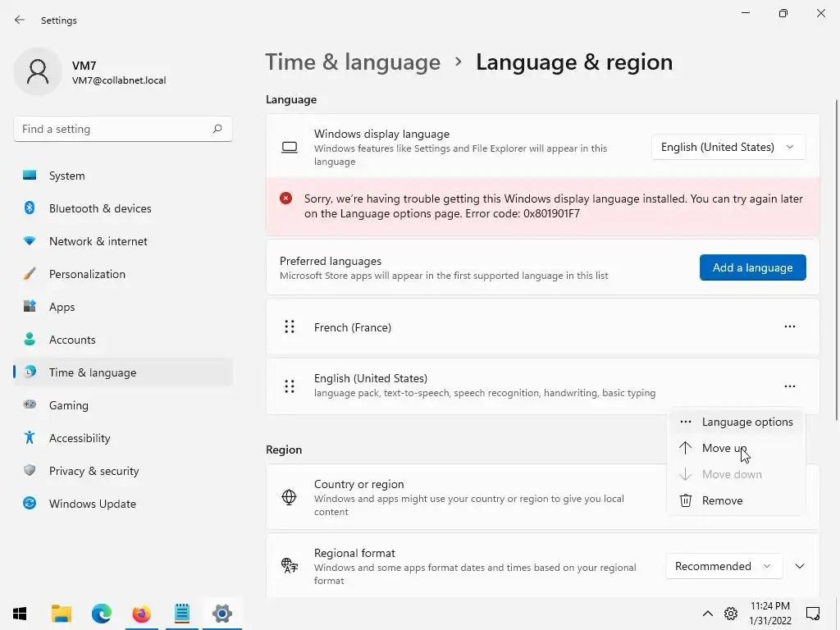The height and width of the screenshot is (630, 840).
Task: Open Bluetooth & devices settings
Action: click(123, 208)
